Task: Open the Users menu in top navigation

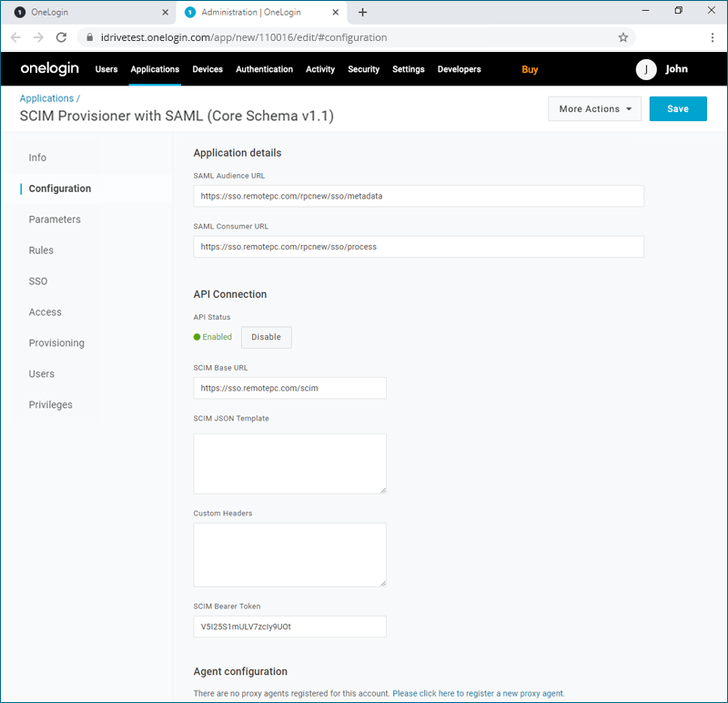Action: pos(106,69)
